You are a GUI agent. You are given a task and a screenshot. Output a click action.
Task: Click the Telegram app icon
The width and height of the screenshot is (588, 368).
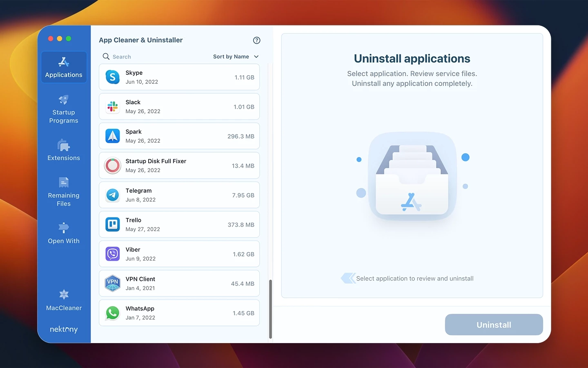click(x=112, y=195)
